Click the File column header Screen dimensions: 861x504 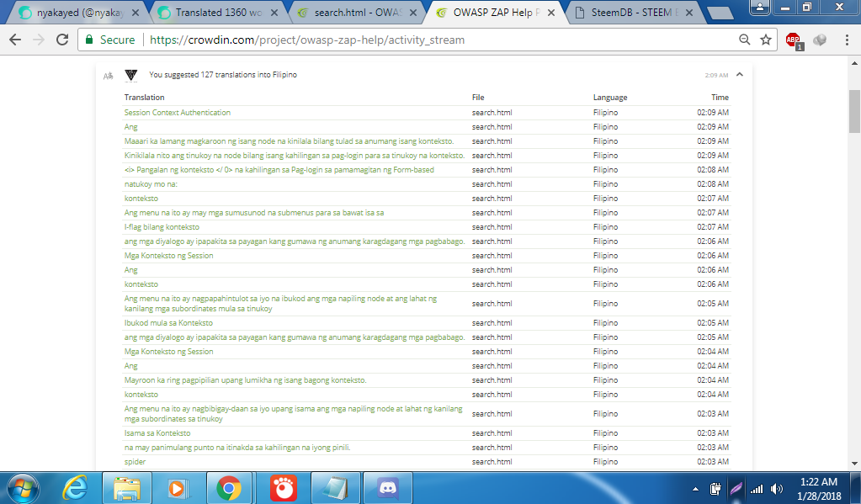[478, 97]
